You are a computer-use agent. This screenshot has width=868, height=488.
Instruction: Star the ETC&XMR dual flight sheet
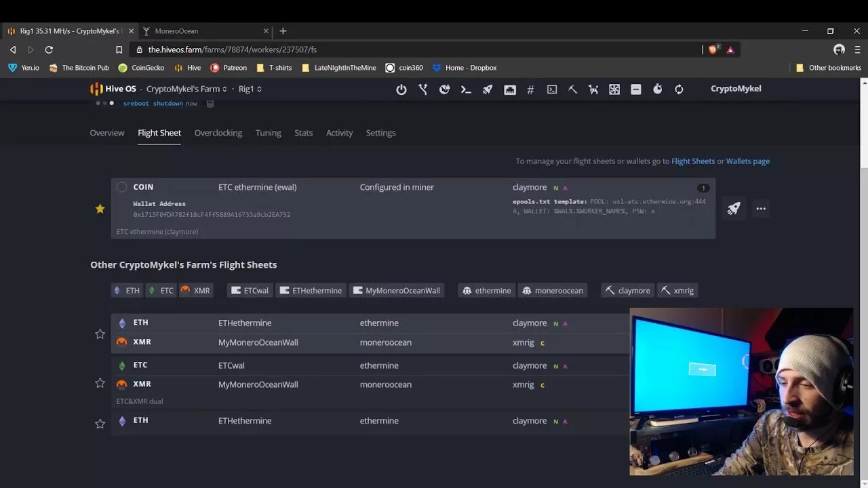point(100,383)
